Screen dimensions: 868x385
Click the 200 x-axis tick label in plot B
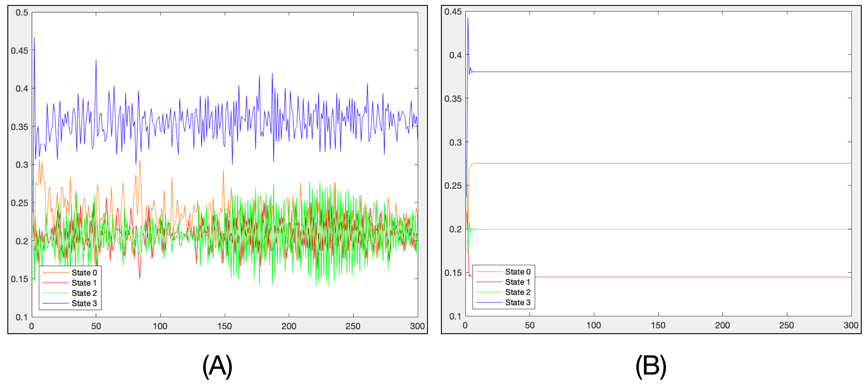722,325
